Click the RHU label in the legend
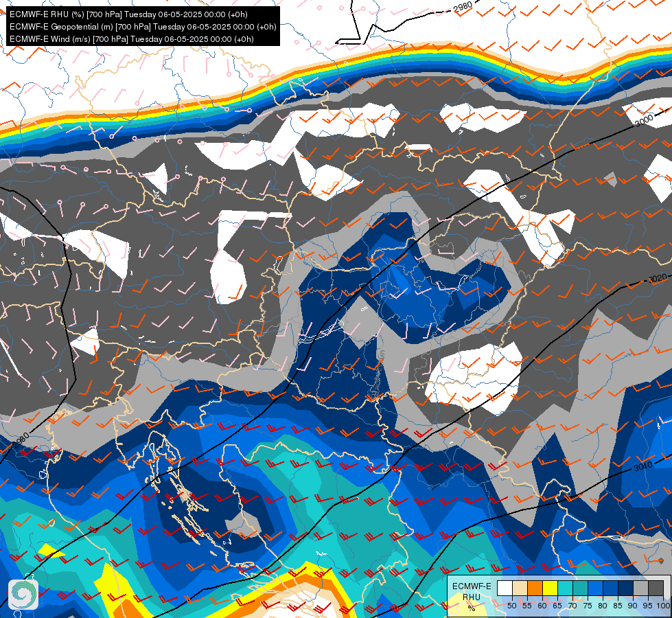672x618 pixels. pyautogui.click(x=472, y=597)
